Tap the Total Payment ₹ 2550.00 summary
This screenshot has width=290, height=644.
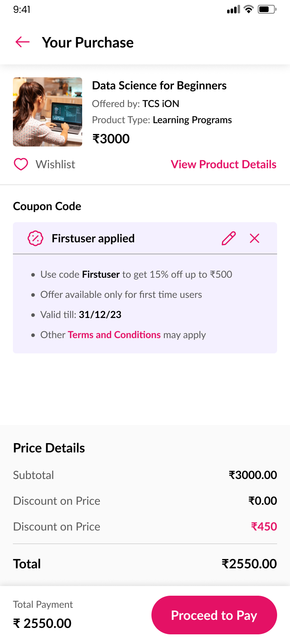[42, 623]
